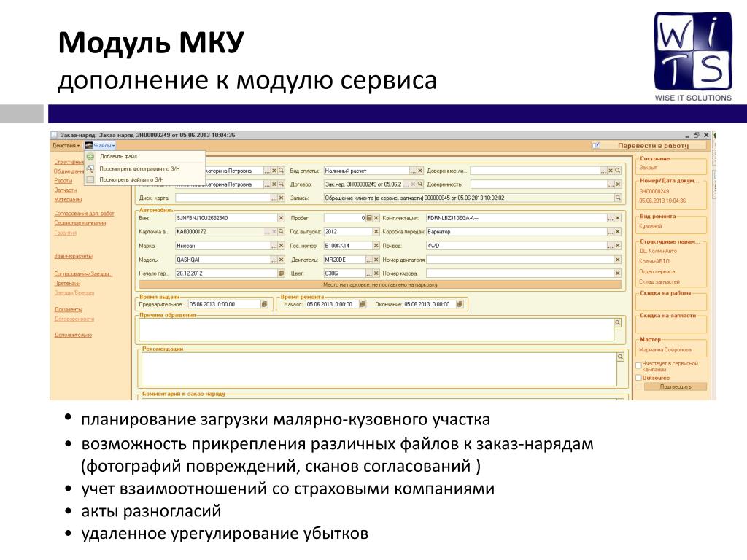Open the Диск. карта selection ellipsis button

tap(274, 198)
